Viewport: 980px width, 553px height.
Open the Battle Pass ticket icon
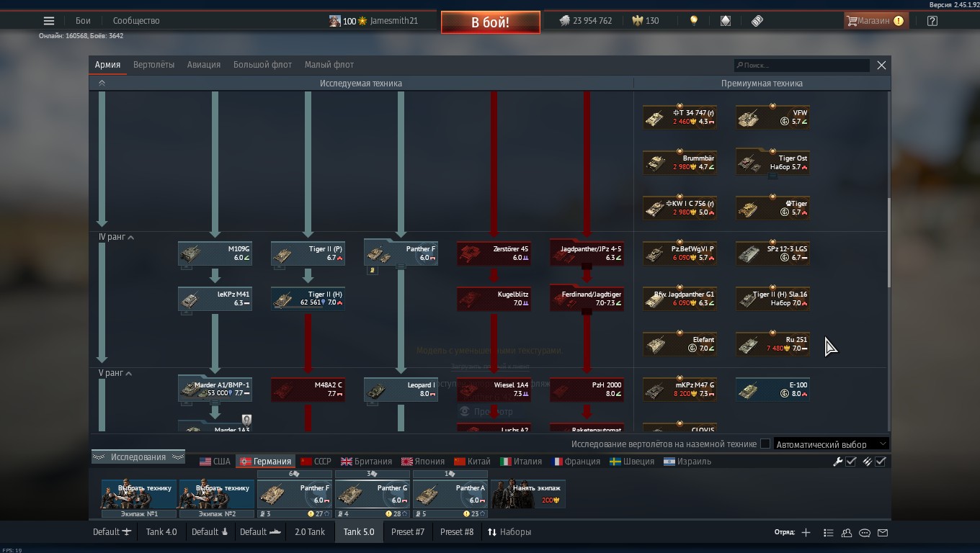[757, 21]
